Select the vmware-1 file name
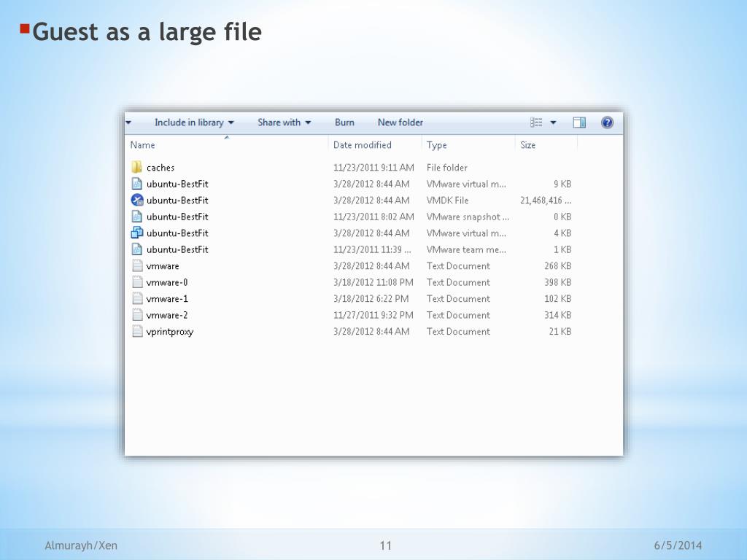747x560 pixels. [x=167, y=299]
